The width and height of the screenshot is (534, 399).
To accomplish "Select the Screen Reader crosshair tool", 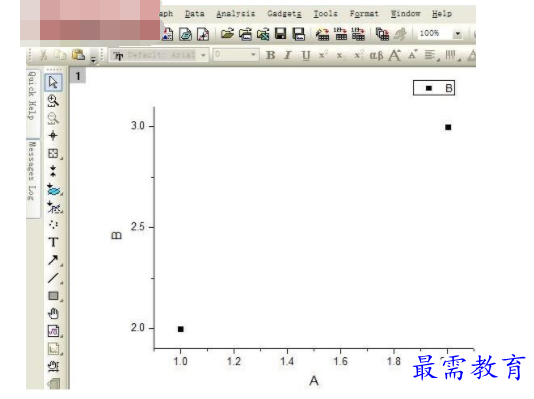I will pos(53,135).
